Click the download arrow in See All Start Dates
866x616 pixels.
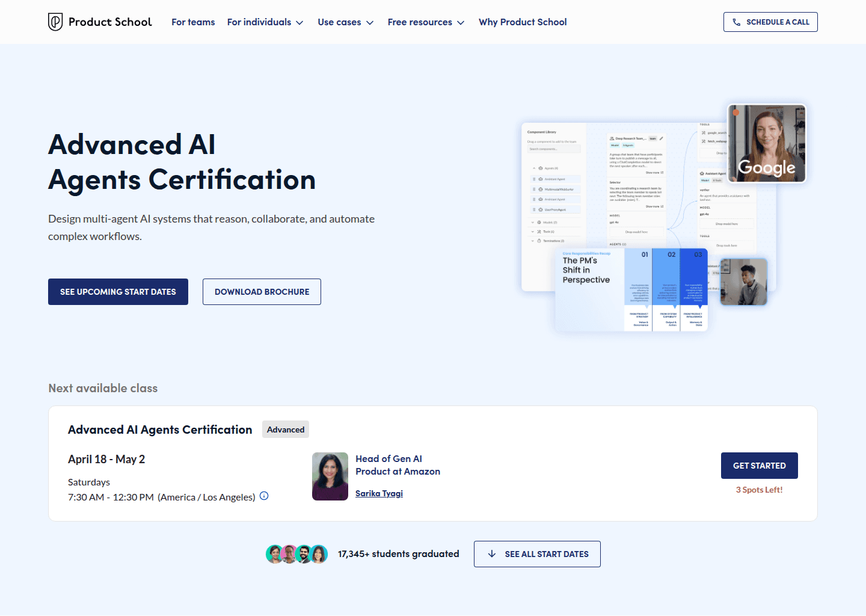pyautogui.click(x=493, y=553)
